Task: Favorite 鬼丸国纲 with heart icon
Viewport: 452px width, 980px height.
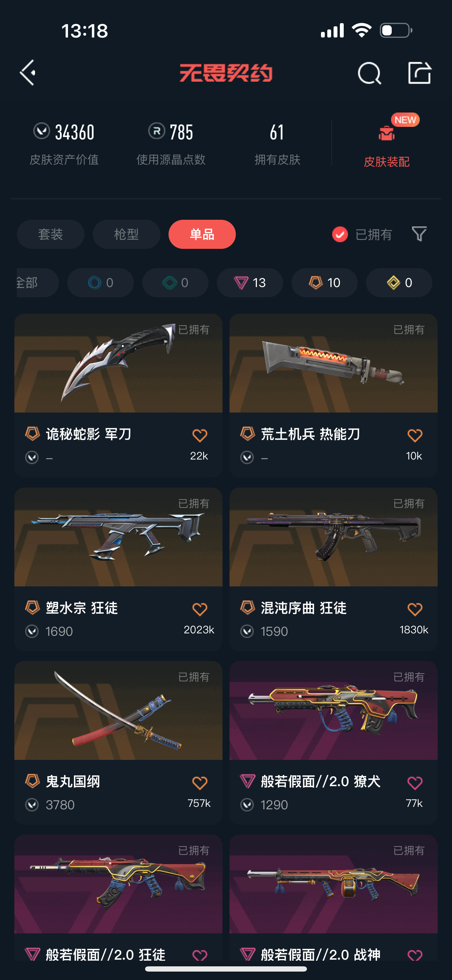Action: tap(200, 783)
